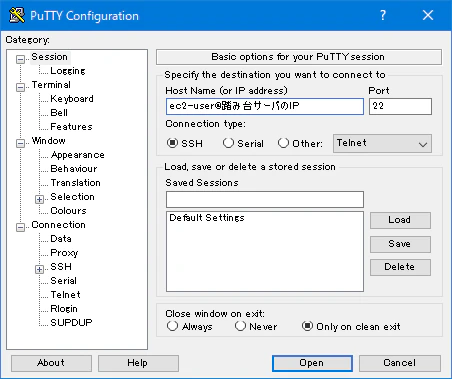Screen dimensions: 452x379
Task: Open the Window category
Action: pyautogui.click(x=48, y=141)
